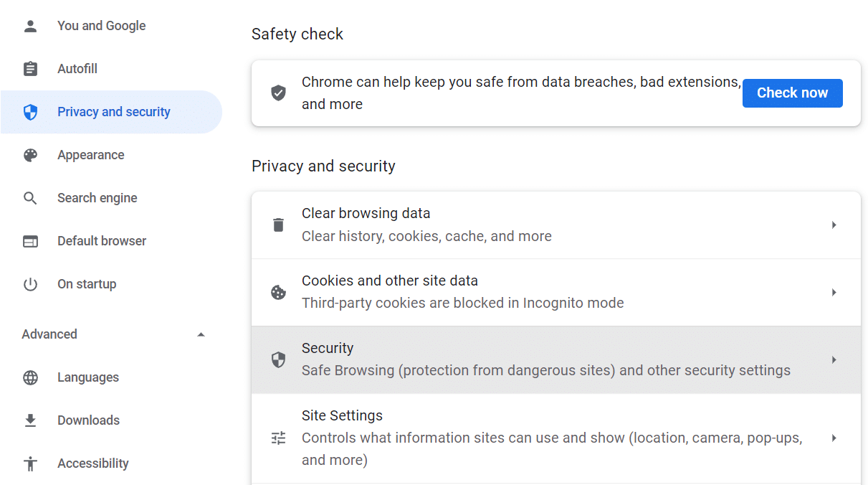Click the power icon next to On startup

pos(30,283)
